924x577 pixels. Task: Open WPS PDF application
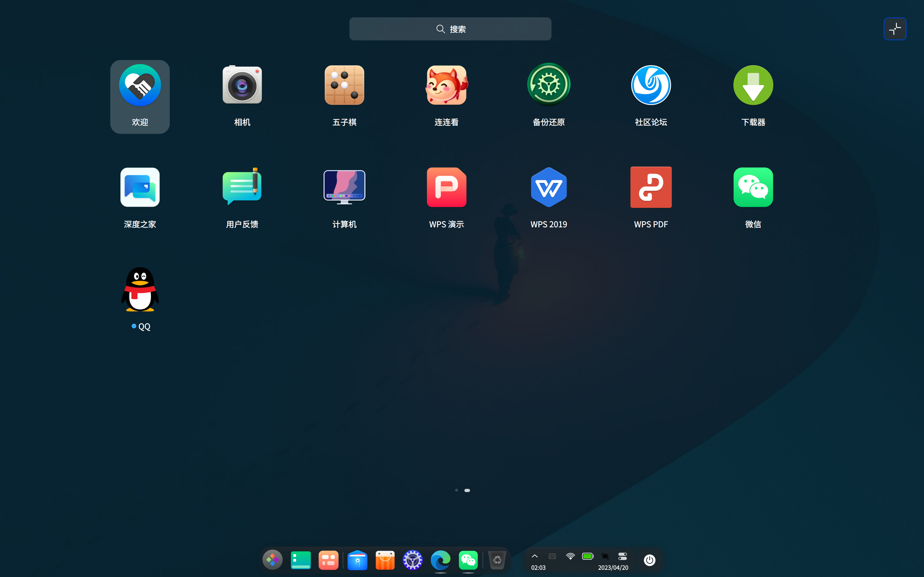coord(651,187)
